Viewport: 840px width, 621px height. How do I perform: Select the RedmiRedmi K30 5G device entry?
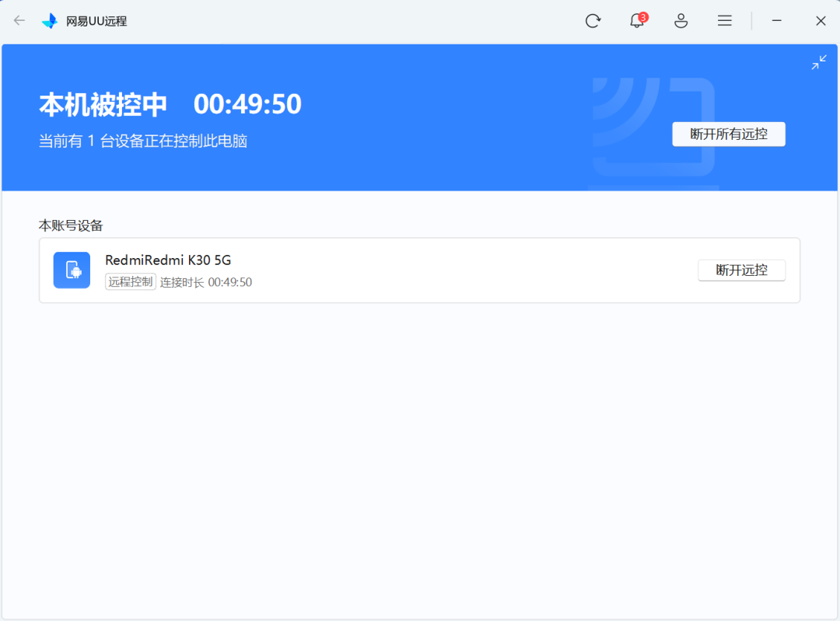click(167, 260)
